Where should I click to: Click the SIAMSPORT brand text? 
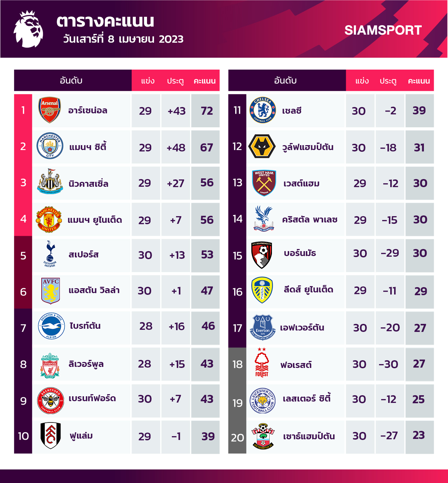click(x=383, y=30)
